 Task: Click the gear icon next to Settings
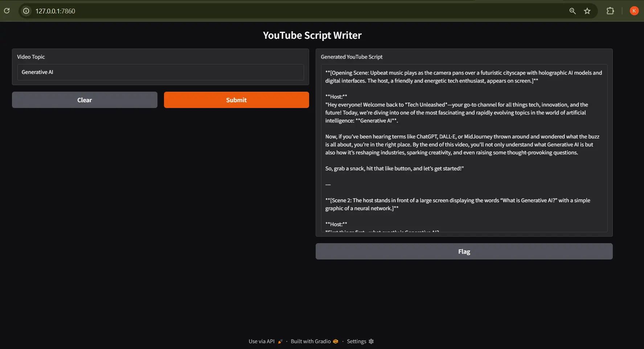371,341
